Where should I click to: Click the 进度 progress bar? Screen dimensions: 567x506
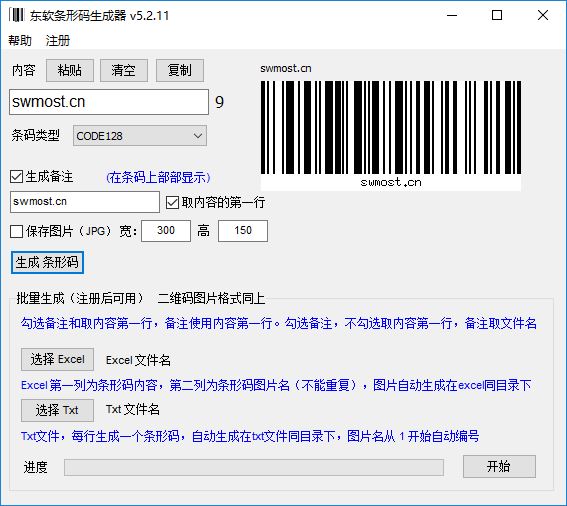[x=254, y=467]
